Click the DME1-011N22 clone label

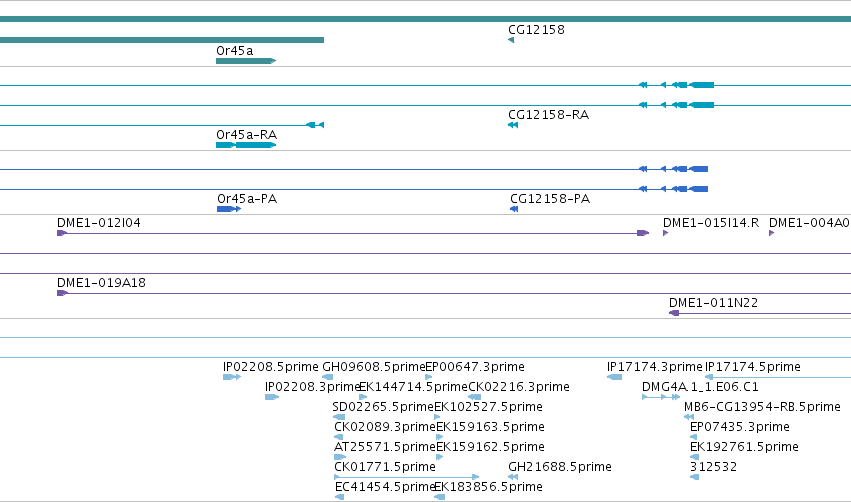coord(713,303)
